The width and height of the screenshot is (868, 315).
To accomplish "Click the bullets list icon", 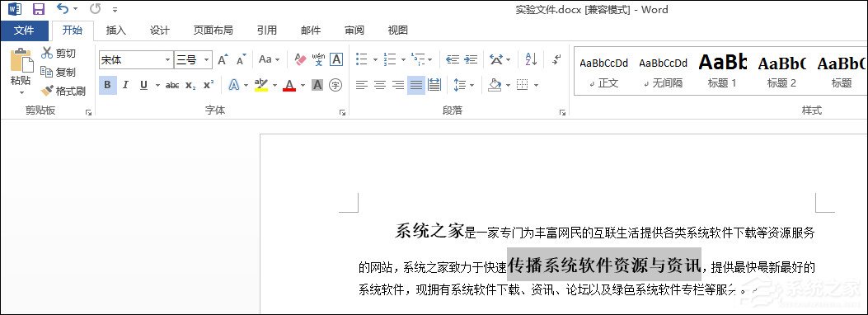I will [x=362, y=59].
